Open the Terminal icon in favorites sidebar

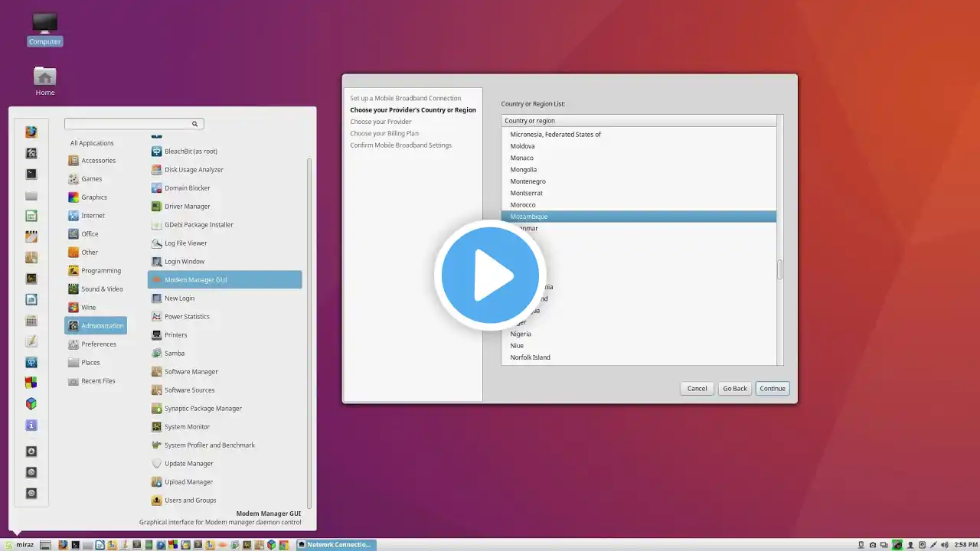point(31,174)
